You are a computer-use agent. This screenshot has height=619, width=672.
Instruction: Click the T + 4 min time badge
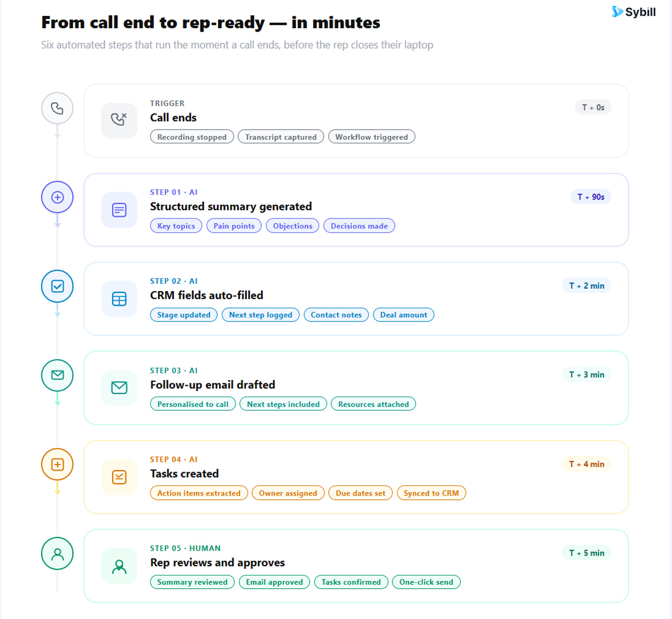point(587,464)
